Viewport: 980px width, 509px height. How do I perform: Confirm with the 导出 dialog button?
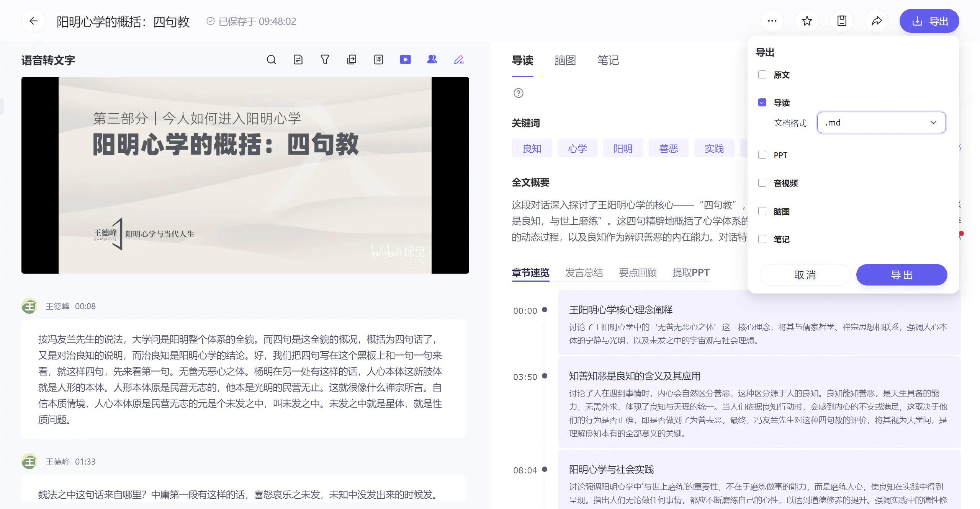[901, 275]
